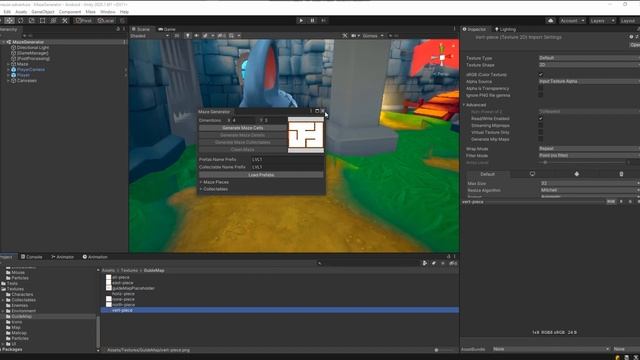
Task: Switch to the Console tab
Action: 31,257
